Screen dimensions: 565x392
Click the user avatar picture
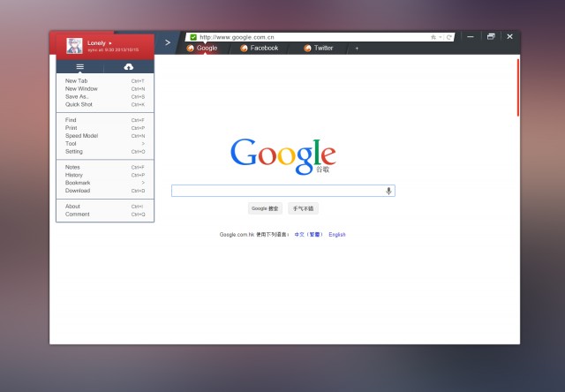coord(74,46)
